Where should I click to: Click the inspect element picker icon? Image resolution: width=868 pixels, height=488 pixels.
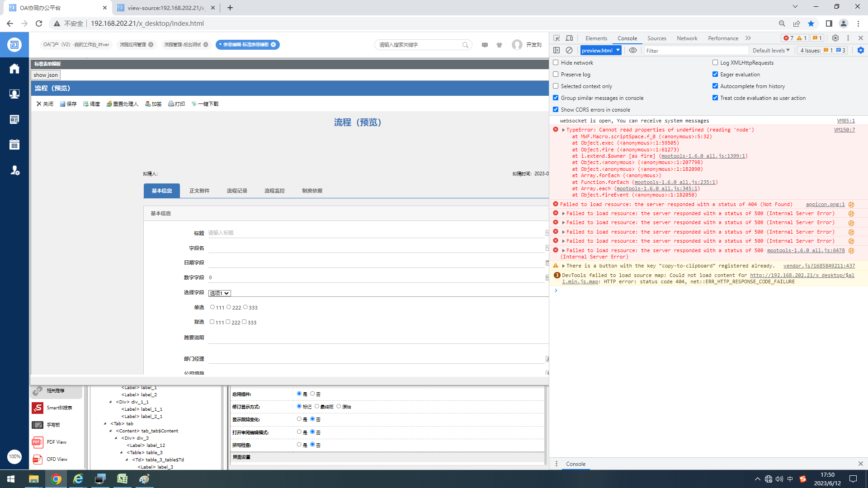pos(557,38)
